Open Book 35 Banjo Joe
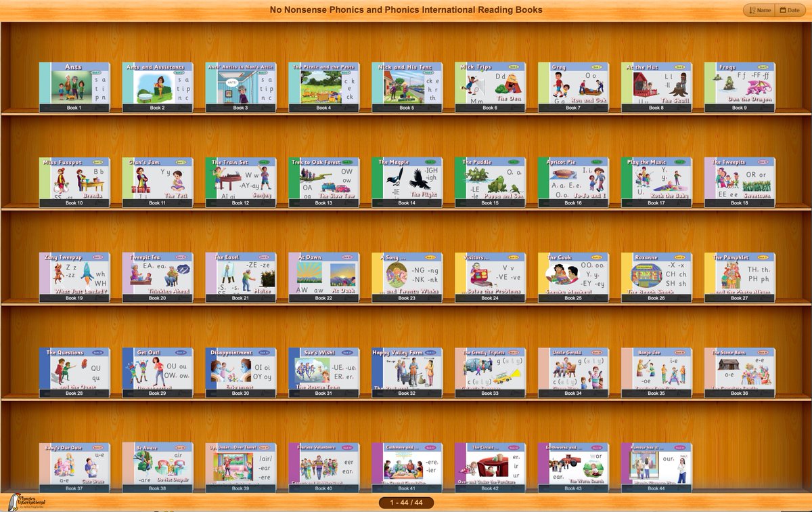 click(657, 372)
